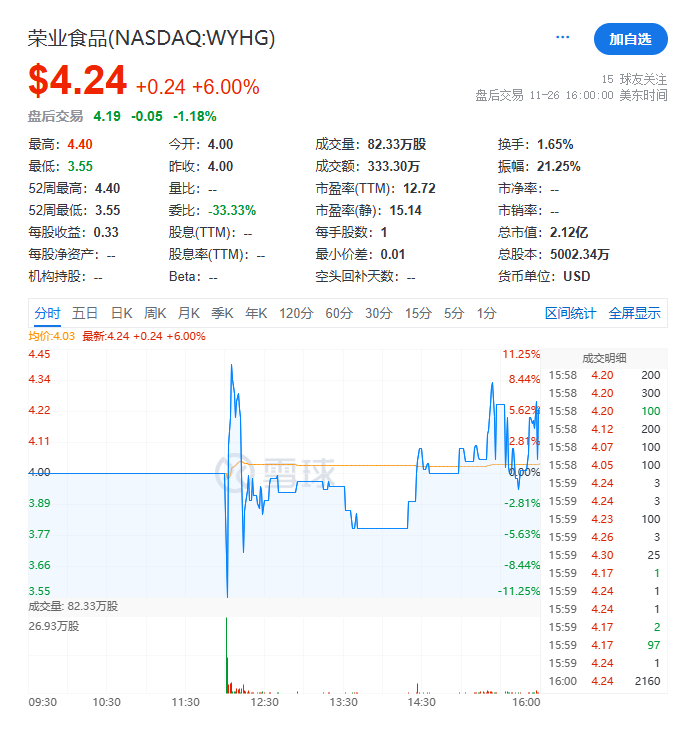This screenshot has width=698, height=729.
Task: Switch to the 周K chart tab
Action: point(155,313)
